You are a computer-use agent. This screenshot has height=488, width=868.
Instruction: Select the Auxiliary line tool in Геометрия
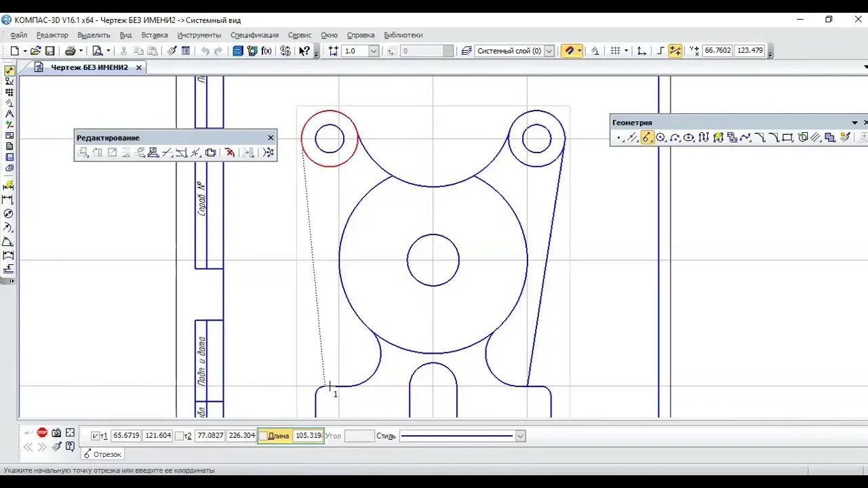click(x=632, y=138)
